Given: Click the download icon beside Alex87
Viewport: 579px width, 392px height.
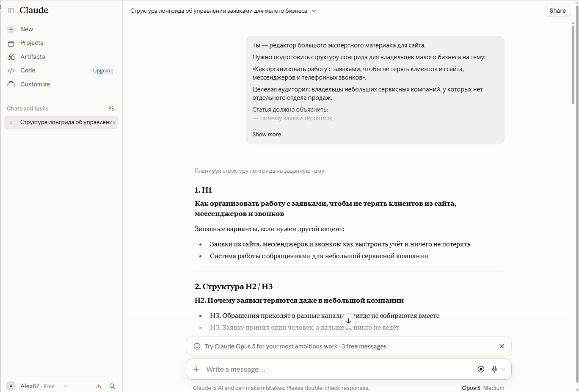Looking at the screenshot, I should coord(99,386).
